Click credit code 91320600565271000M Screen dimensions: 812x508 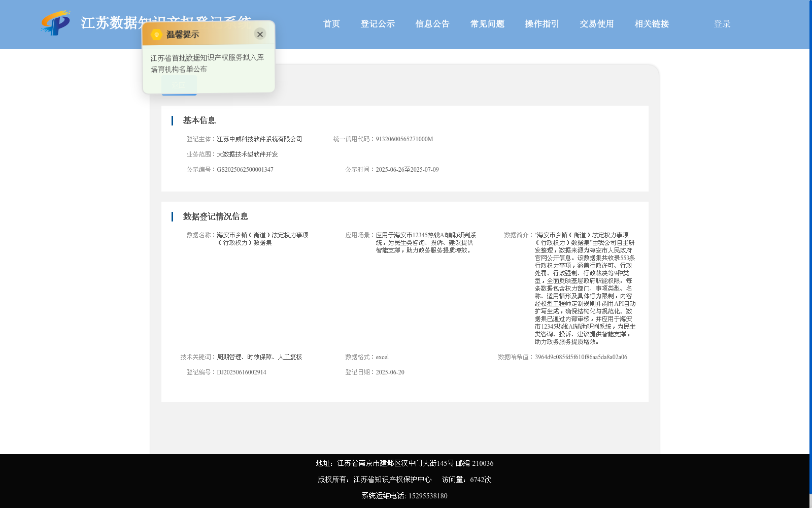pos(404,139)
